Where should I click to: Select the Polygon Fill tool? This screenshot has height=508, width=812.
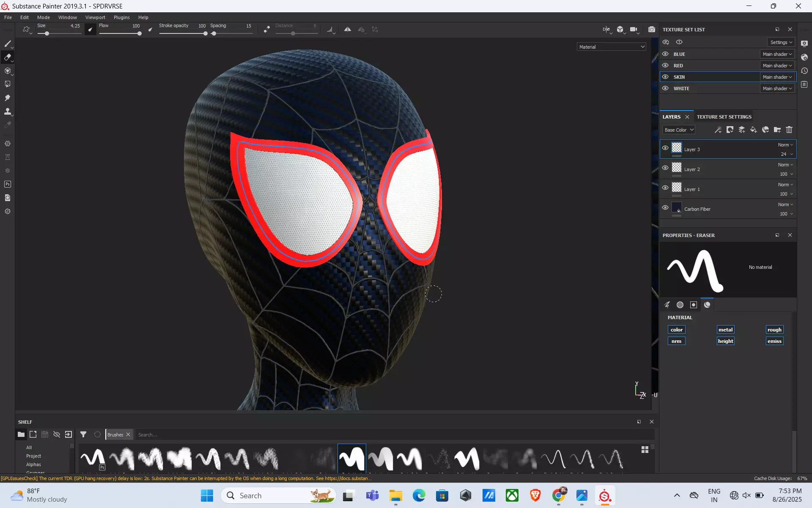click(8, 84)
